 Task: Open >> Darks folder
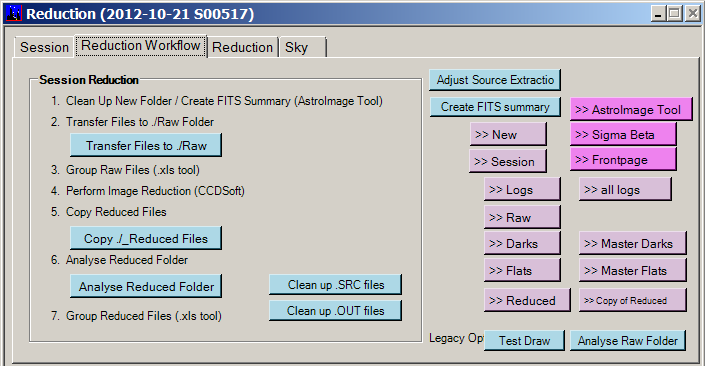click(x=522, y=243)
